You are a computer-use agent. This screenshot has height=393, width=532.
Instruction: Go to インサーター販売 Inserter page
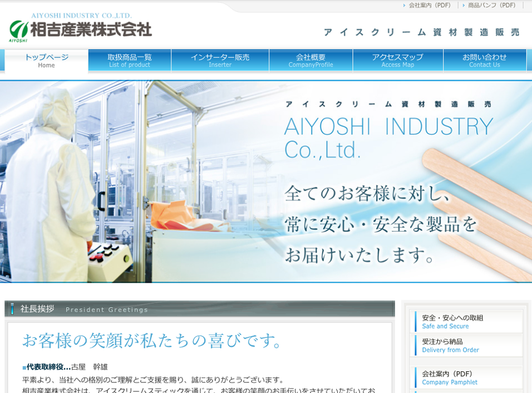(x=220, y=61)
